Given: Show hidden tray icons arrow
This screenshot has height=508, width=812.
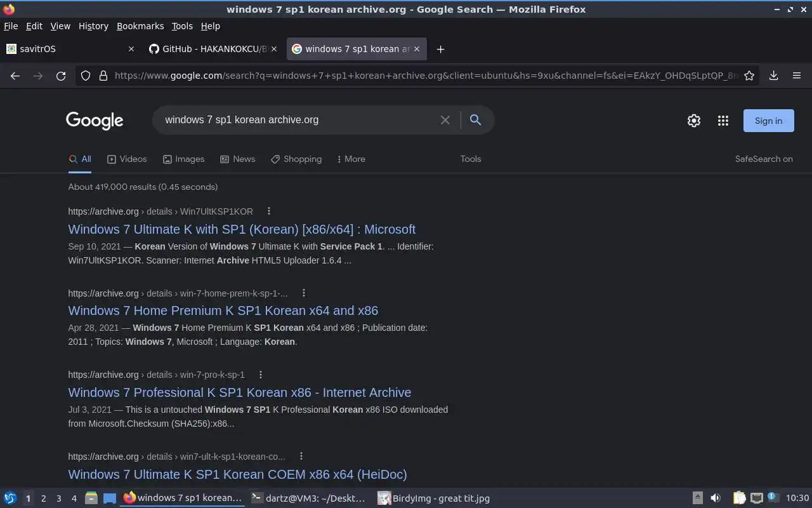Looking at the screenshot, I should pyautogui.click(x=697, y=498).
